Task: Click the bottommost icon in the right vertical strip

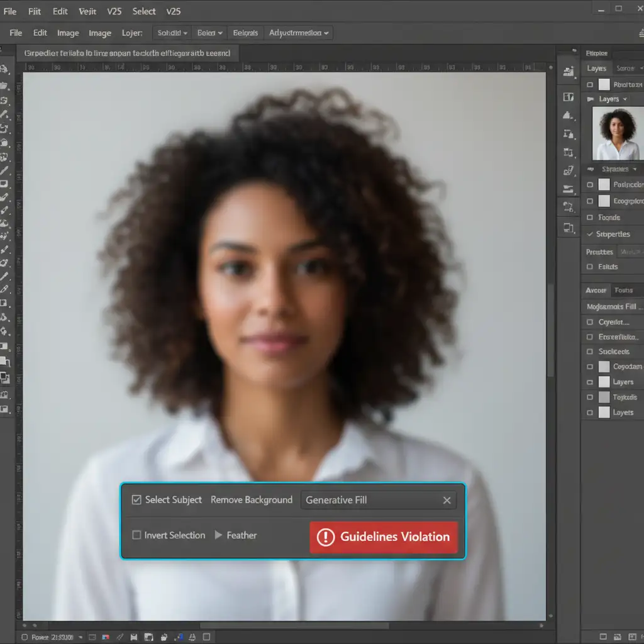Action: [569, 228]
